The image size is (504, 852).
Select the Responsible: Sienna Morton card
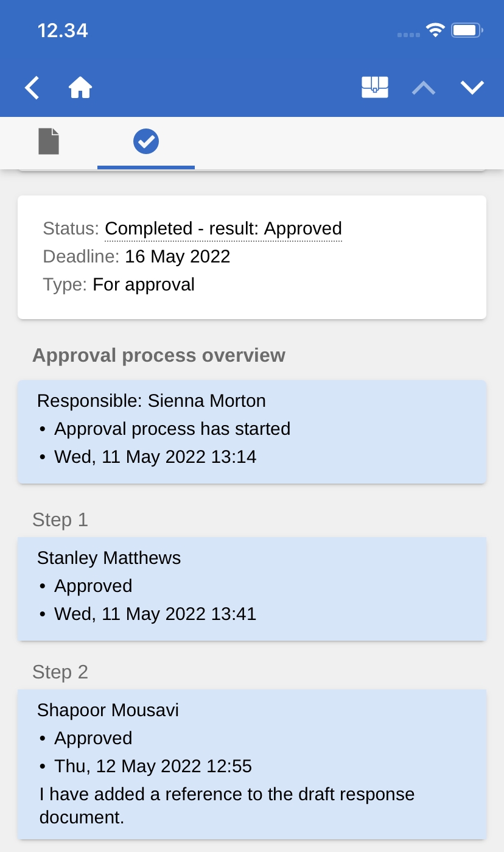tap(252, 431)
